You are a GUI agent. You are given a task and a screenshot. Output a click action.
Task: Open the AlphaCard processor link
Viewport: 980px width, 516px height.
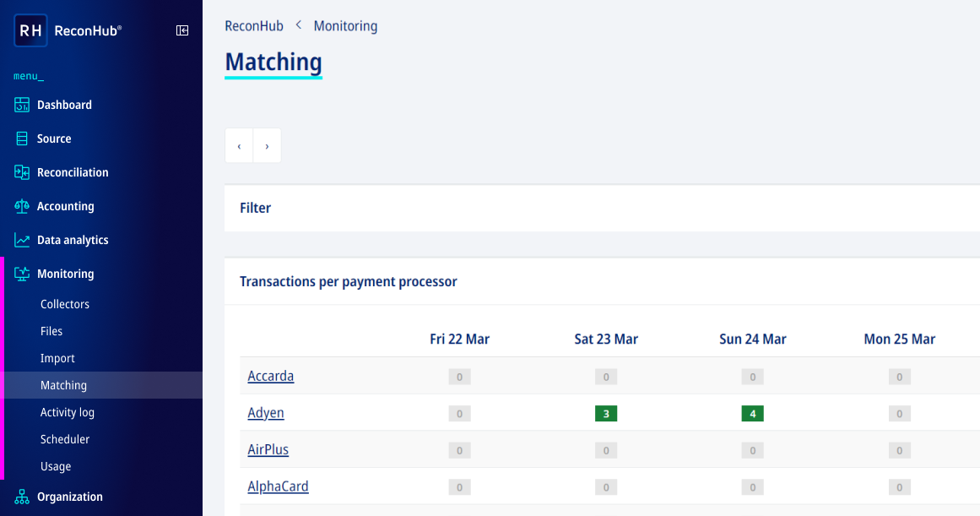[278, 486]
